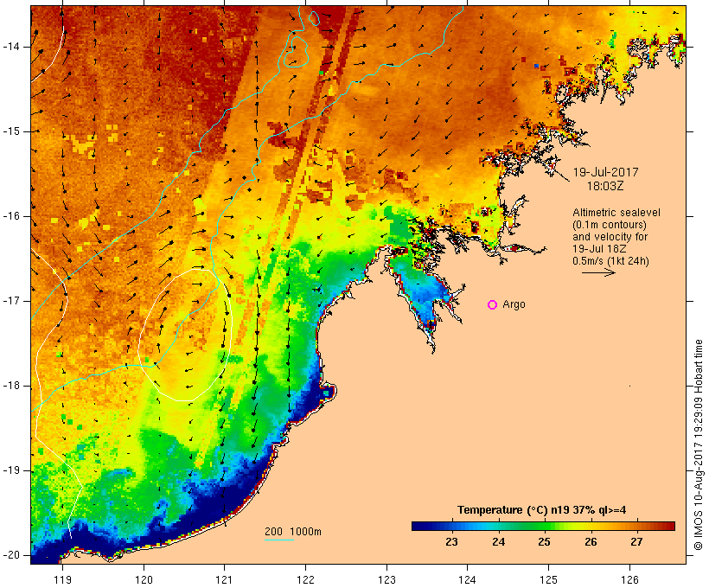Click the longitude axis label '124'
This screenshot has width=709, height=588.
(x=468, y=580)
